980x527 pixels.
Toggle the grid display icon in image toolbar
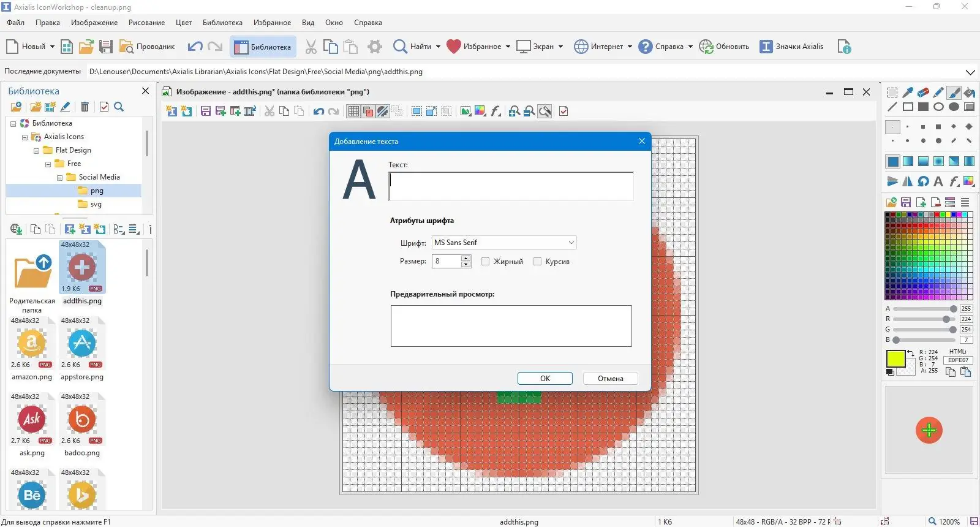[x=353, y=111]
